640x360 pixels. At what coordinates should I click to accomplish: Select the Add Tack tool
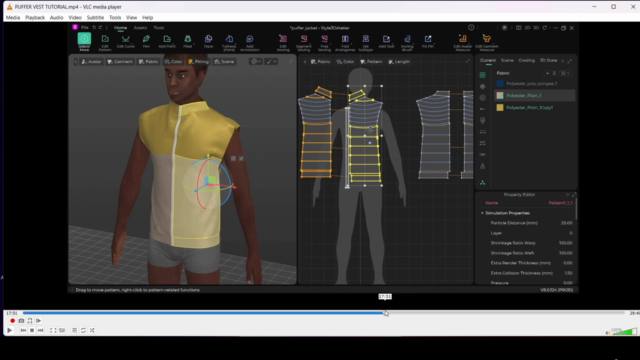[386, 42]
